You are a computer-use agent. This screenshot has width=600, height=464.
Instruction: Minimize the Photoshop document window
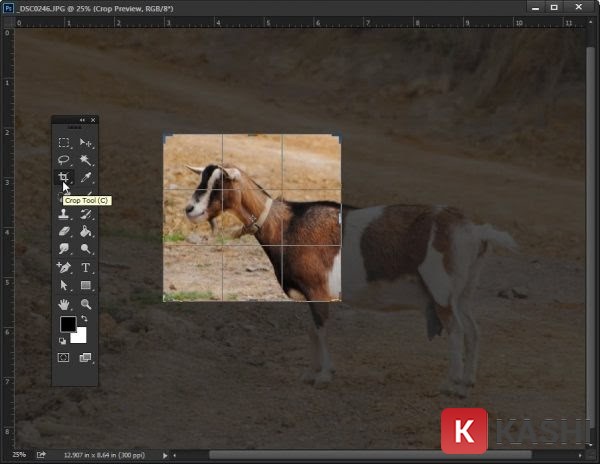pos(535,7)
